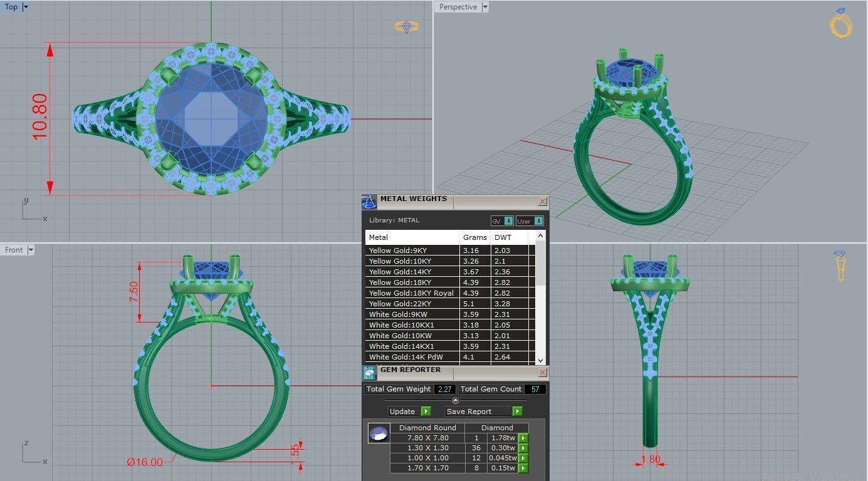Click the Ø16.00 diameter dimension label
Image resolution: width=868 pixels, height=481 pixels.
[145, 462]
